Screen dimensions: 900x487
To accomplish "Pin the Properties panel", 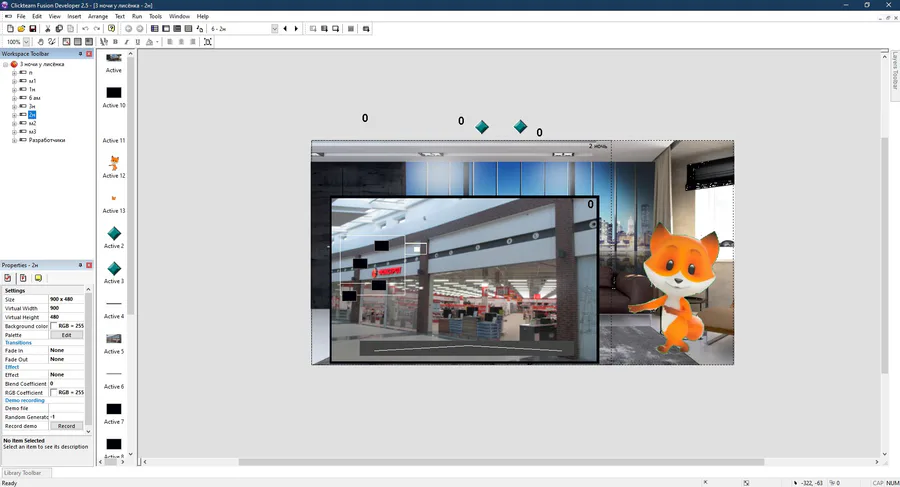I will coord(80,265).
